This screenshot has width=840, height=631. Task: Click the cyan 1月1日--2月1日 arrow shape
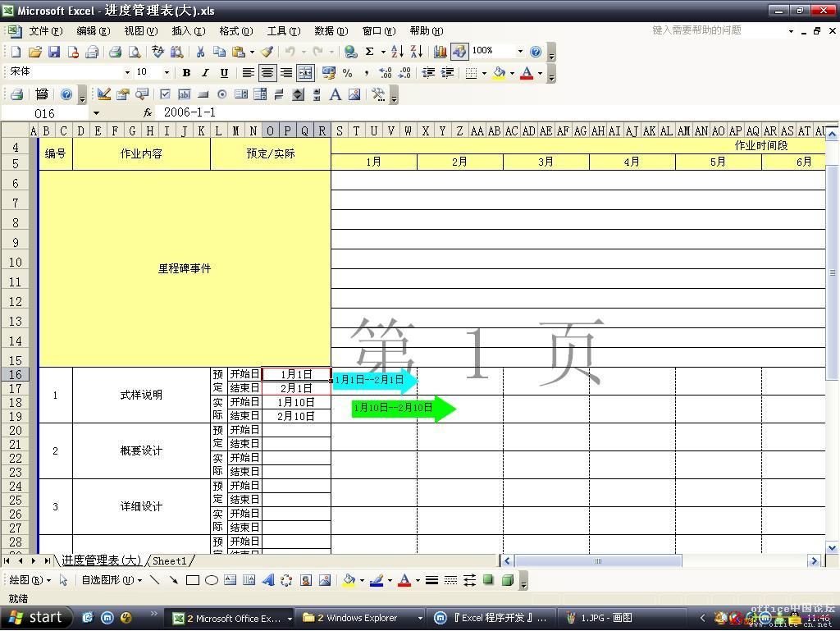(x=375, y=380)
